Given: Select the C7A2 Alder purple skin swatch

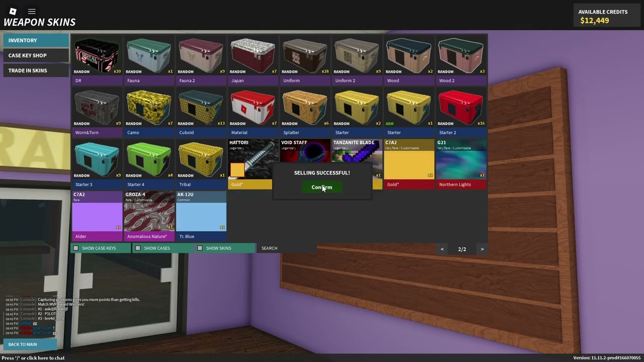Looking at the screenshot, I should coord(97,216).
